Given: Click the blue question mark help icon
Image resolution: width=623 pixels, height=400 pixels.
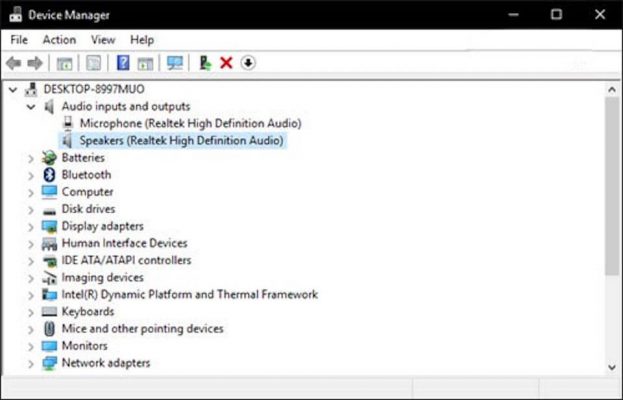Looking at the screenshot, I should [123, 63].
